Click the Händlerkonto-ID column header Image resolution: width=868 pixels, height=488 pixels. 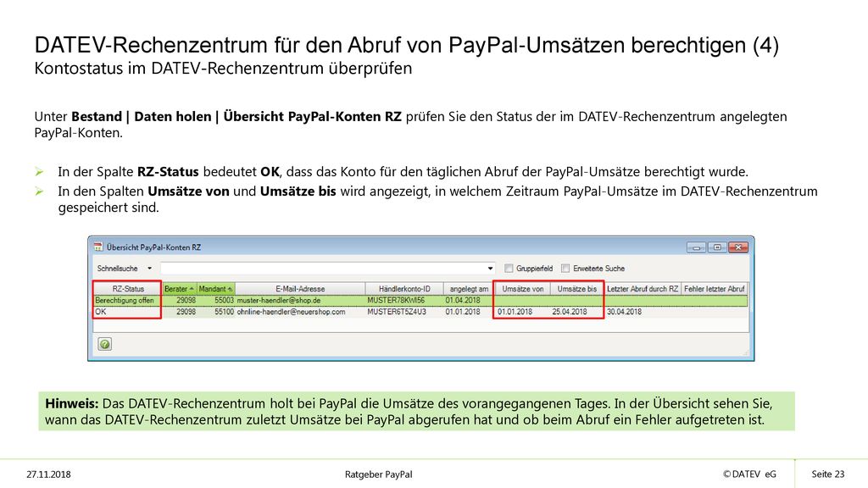[x=404, y=289]
